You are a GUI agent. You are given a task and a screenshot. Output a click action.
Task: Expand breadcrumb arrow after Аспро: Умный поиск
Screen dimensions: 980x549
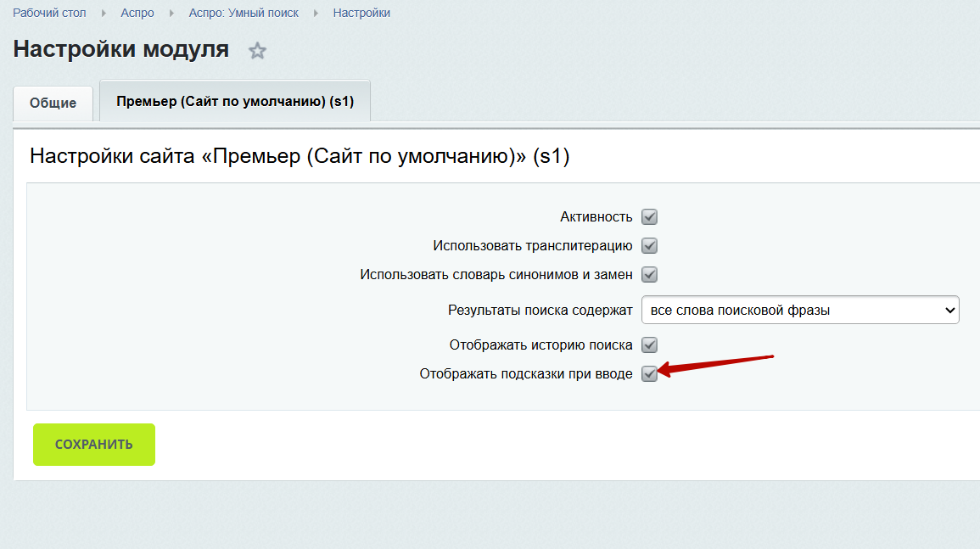[316, 13]
